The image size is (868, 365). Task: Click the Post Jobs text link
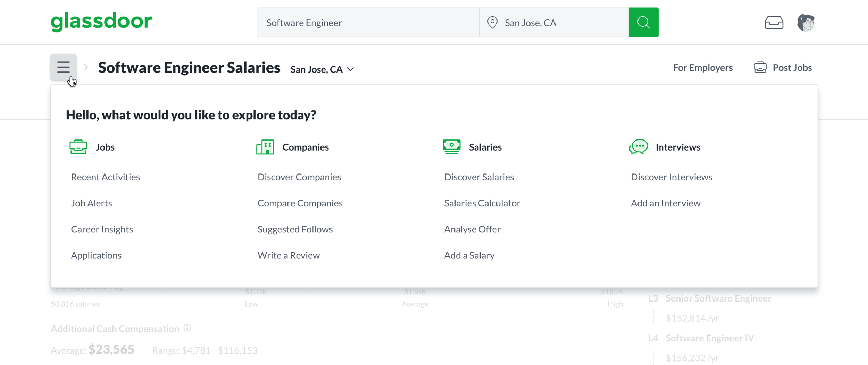[792, 67]
